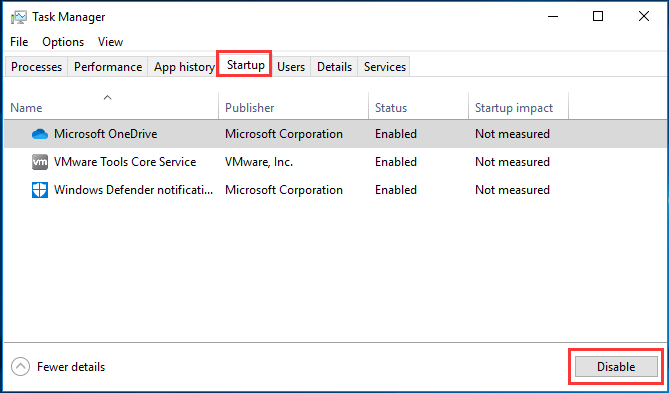
Task: Click Windows Defender's Microsoft Corporation publisher cell
Action: click(284, 190)
